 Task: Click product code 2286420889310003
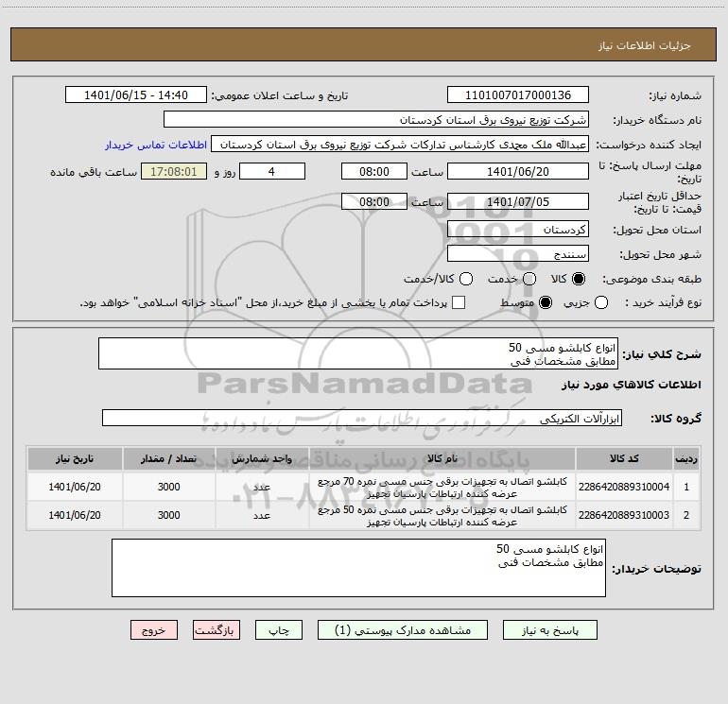point(624,515)
